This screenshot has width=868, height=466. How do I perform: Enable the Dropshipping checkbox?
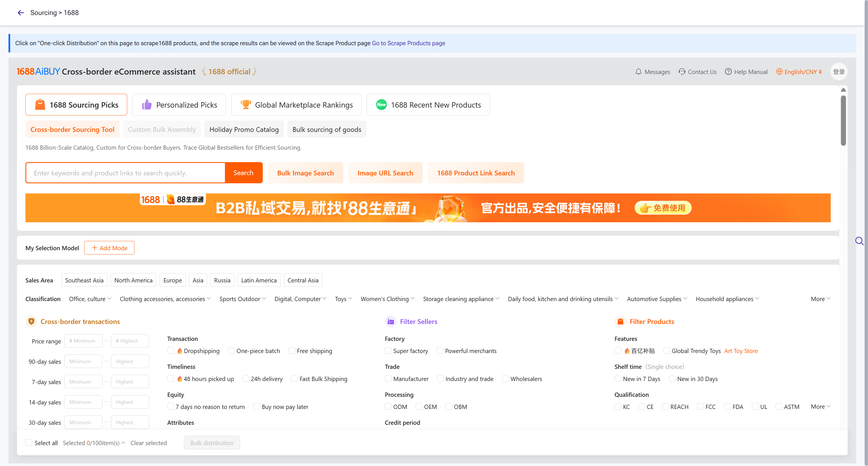click(x=171, y=351)
